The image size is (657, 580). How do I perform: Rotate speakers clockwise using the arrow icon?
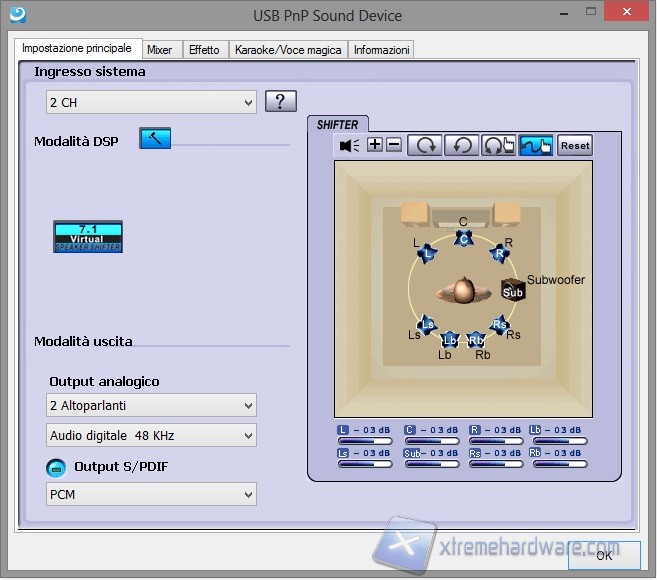tap(425, 145)
